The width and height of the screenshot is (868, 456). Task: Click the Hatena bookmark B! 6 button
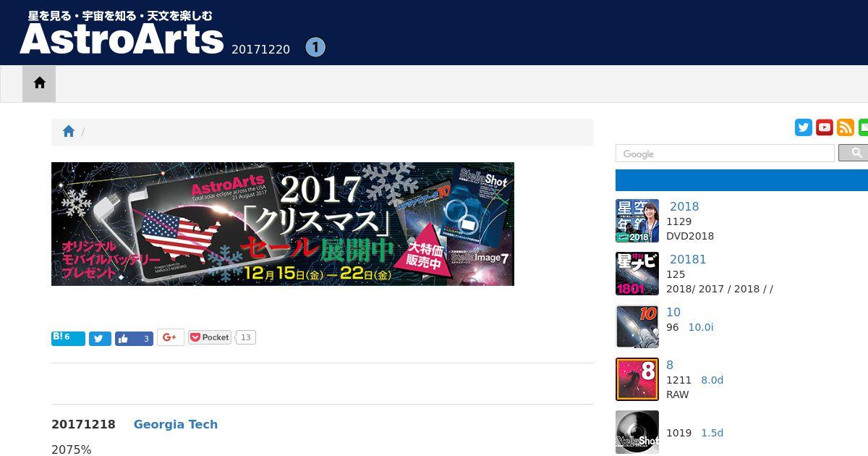pos(68,338)
